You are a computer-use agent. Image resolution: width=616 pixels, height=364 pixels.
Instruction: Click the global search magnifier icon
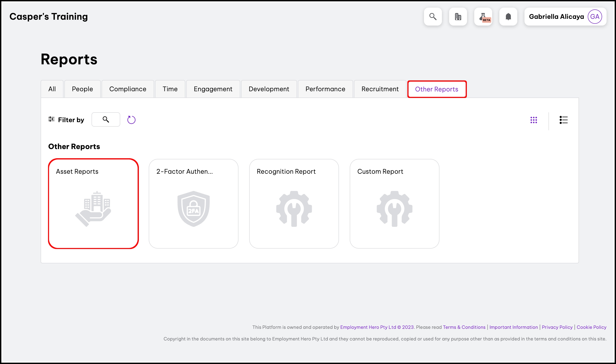coord(433,17)
